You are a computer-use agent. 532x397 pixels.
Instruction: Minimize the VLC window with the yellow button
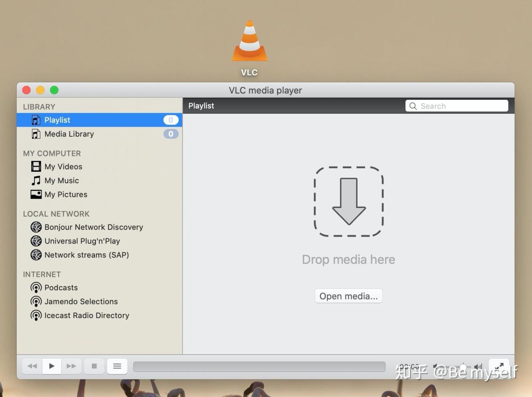pyautogui.click(x=40, y=90)
